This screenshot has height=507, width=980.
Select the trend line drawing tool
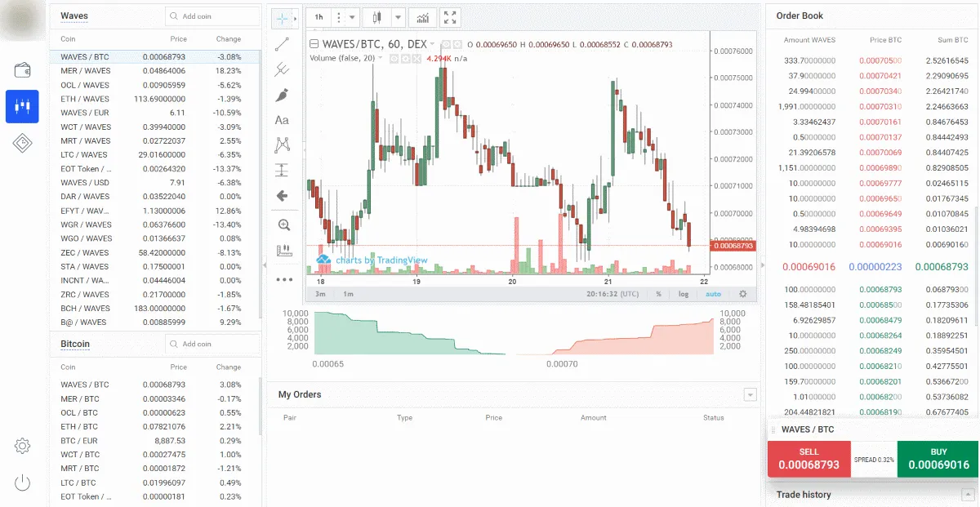[283, 44]
